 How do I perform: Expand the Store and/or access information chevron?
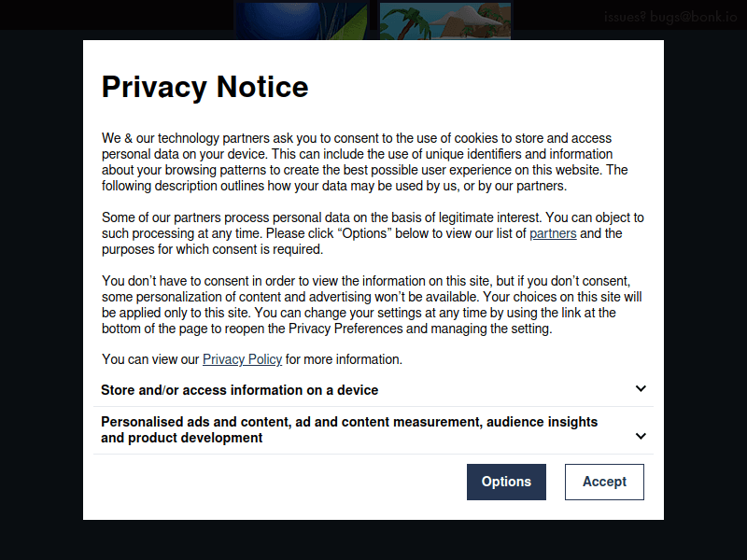pos(641,388)
